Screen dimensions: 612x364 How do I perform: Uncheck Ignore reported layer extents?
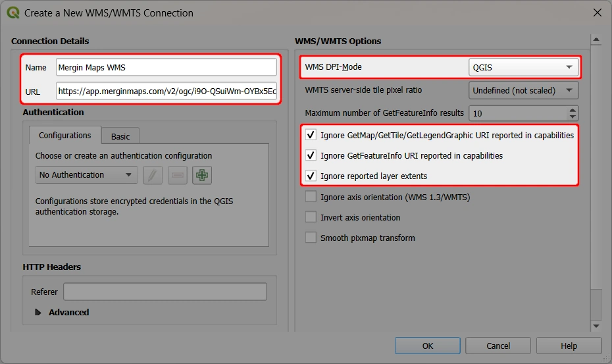tap(311, 176)
